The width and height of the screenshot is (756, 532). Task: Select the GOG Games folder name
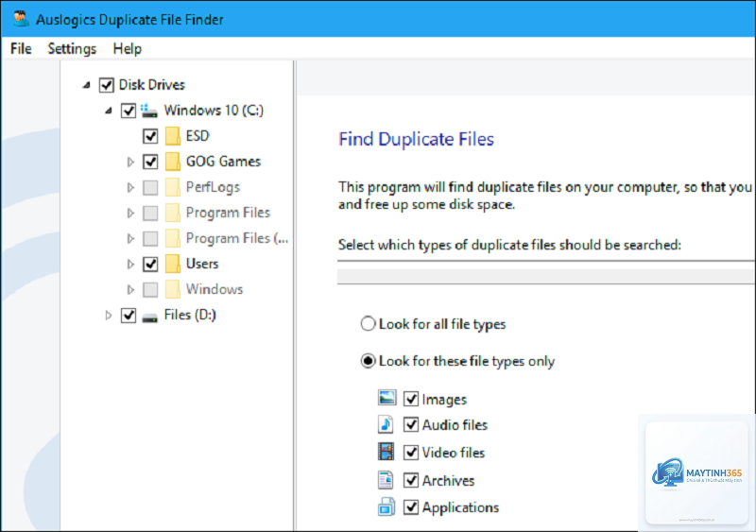coord(223,162)
